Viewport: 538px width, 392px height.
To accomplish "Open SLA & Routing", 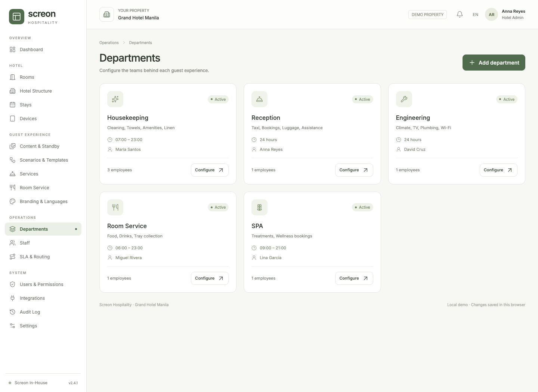I will click(43, 257).
